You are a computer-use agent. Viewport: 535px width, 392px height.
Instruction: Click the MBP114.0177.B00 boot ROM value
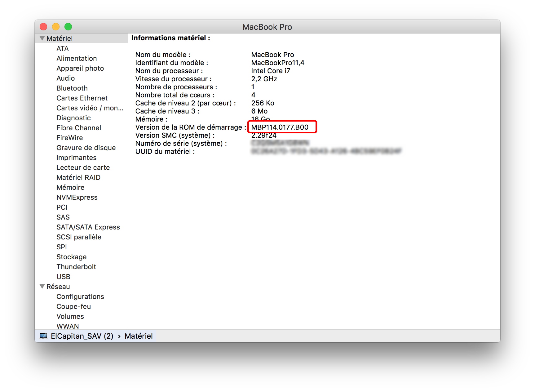click(x=280, y=127)
